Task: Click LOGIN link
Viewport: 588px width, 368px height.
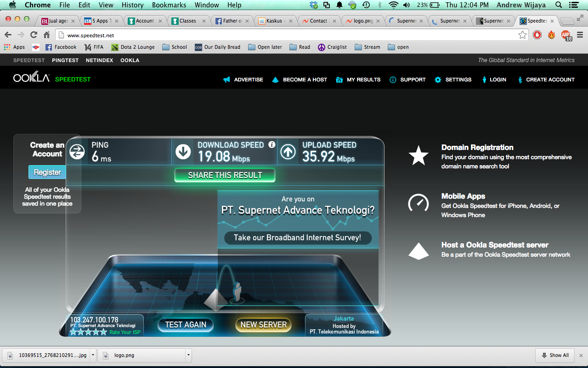Action: click(494, 80)
